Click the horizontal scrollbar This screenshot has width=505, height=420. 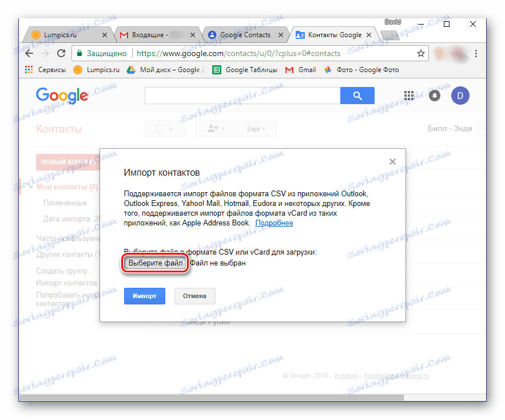211,398
